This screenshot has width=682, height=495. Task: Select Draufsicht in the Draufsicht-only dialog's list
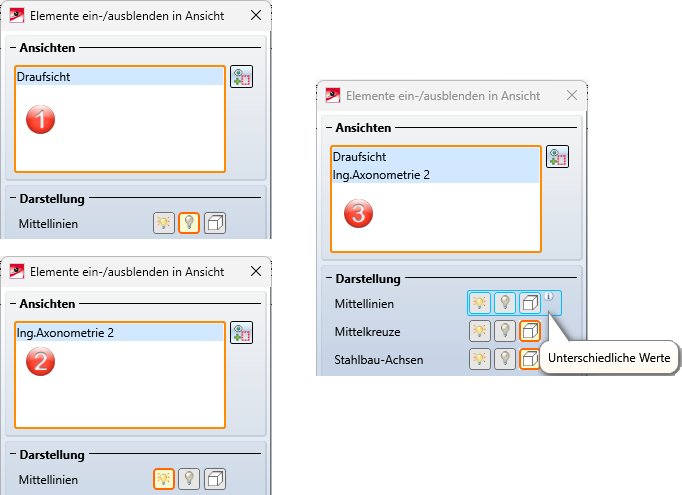click(120, 77)
